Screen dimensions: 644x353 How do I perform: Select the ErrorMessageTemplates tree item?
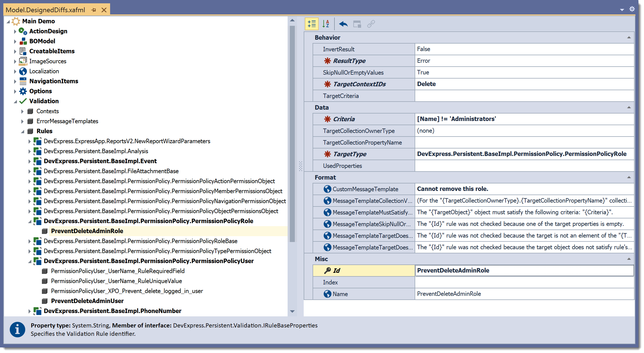(67, 121)
